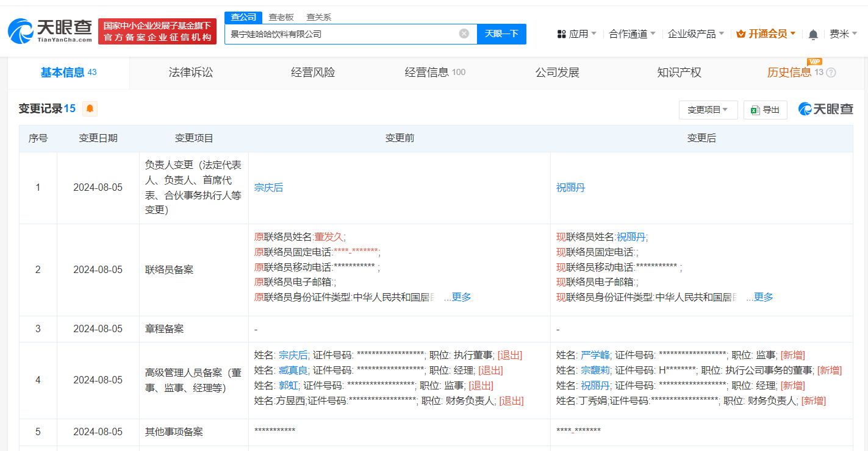
Task: Open the 宗庆后 profile link
Action: coord(268,187)
